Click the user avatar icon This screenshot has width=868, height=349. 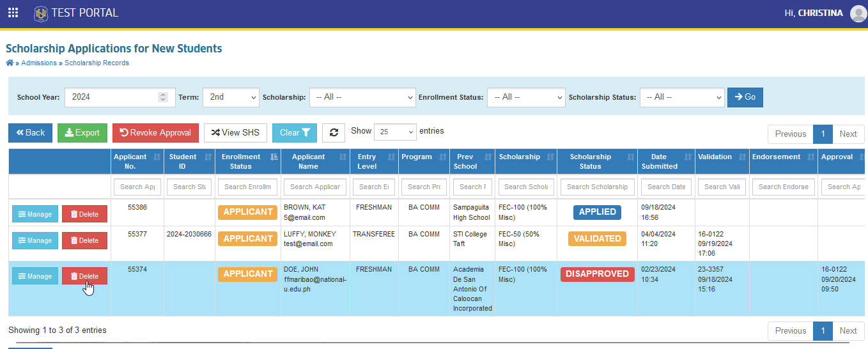[x=858, y=13]
